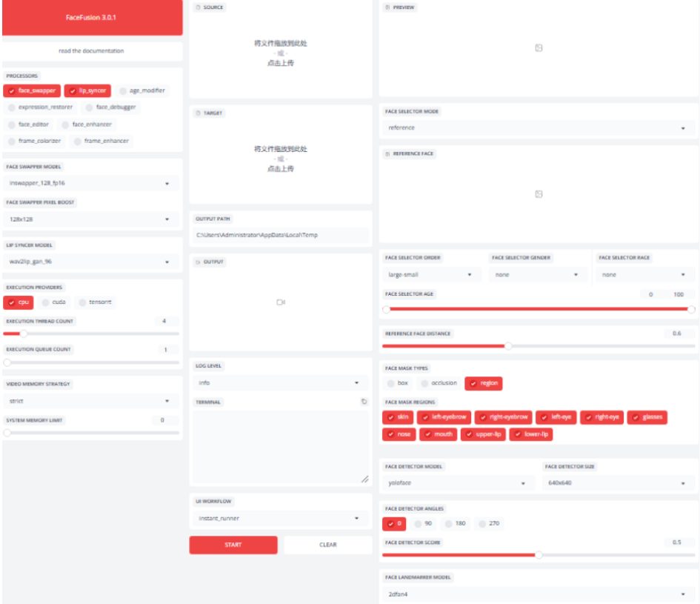Screen dimensions: 700x604
Task: Click the file icon beside the Source label
Action: (199, 7)
